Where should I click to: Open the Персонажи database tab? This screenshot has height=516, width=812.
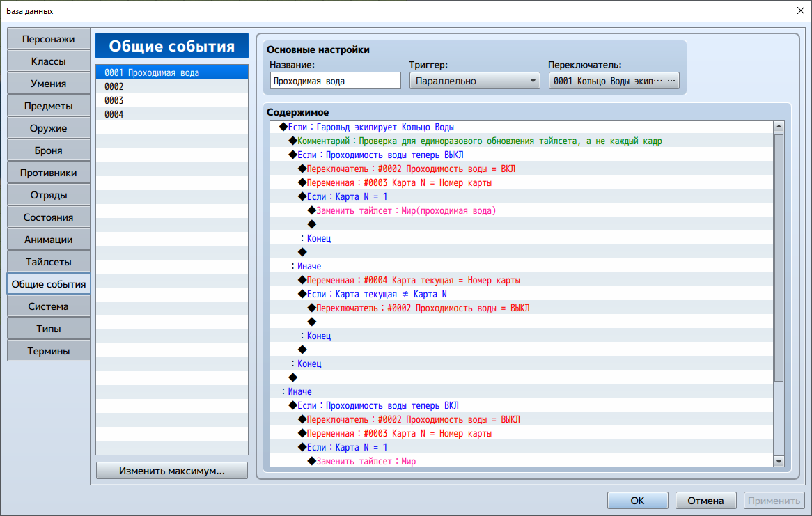click(48, 40)
